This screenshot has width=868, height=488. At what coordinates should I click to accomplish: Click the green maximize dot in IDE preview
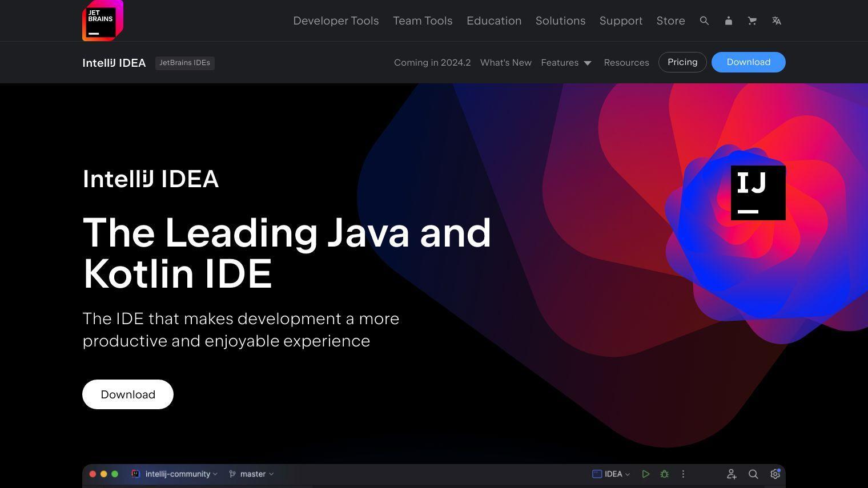115,474
